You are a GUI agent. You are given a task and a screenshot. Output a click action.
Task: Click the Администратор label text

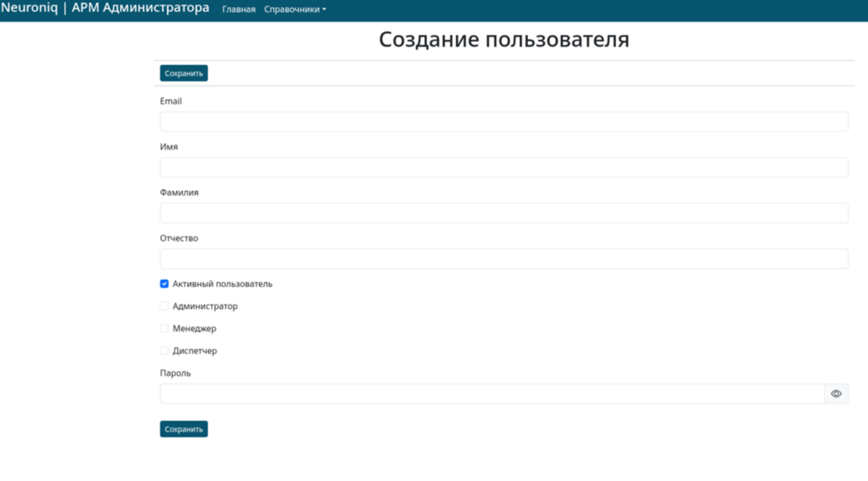point(205,307)
